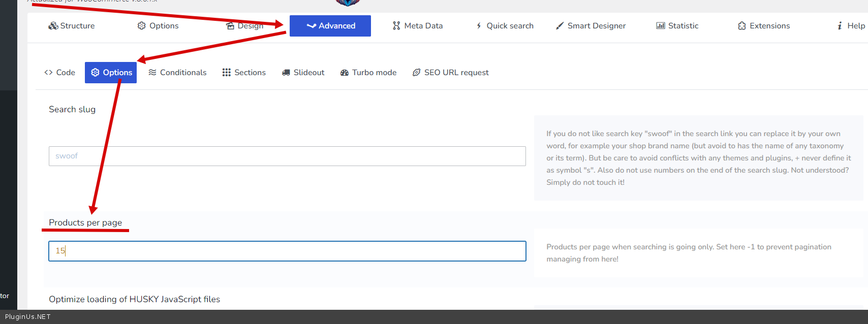Open the SEO URL request sub-tab

tap(450, 73)
